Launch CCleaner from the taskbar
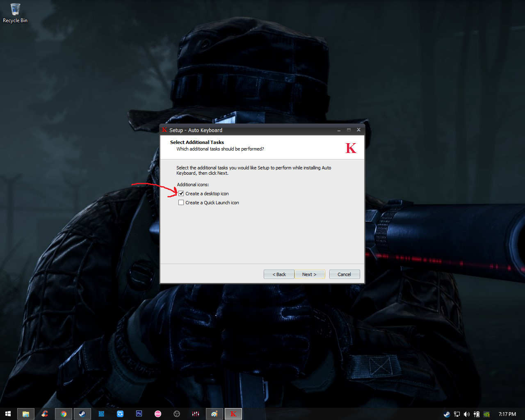This screenshot has height=420, width=525. tap(45, 414)
